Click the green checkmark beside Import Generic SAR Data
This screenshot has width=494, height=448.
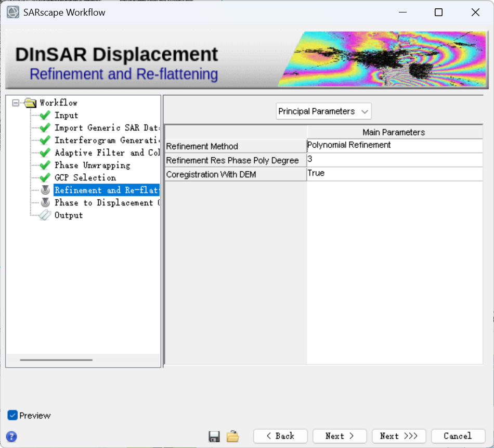pyautogui.click(x=45, y=127)
